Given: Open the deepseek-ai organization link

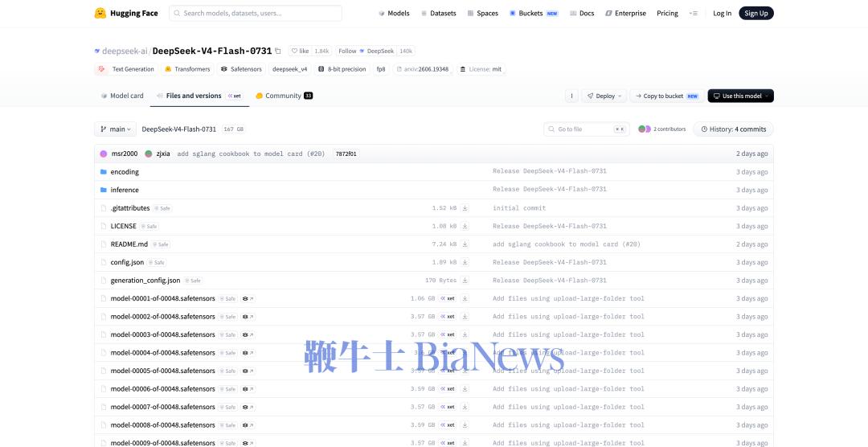Looking at the screenshot, I should [x=125, y=51].
